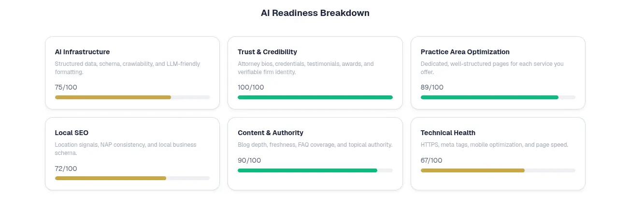Click the 89/100 Practice Area score
The image size is (644, 200).
pos(432,87)
